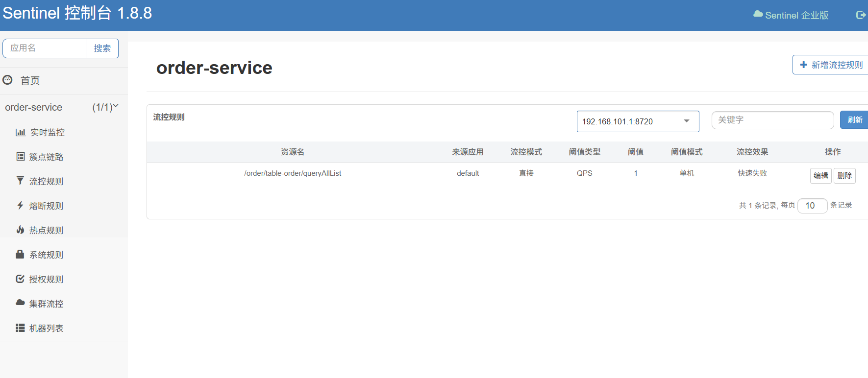This screenshot has height=378, width=868.
Task: Click the dashboard icon next to 首页
Action: coord(7,80)
